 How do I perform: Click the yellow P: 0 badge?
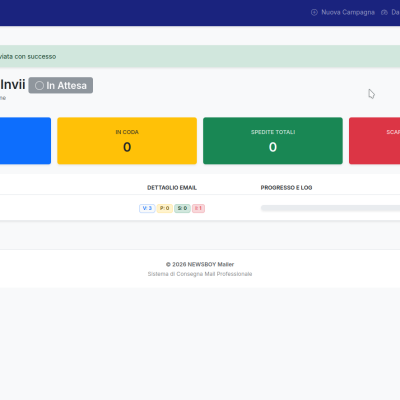(x=165, y=208)
